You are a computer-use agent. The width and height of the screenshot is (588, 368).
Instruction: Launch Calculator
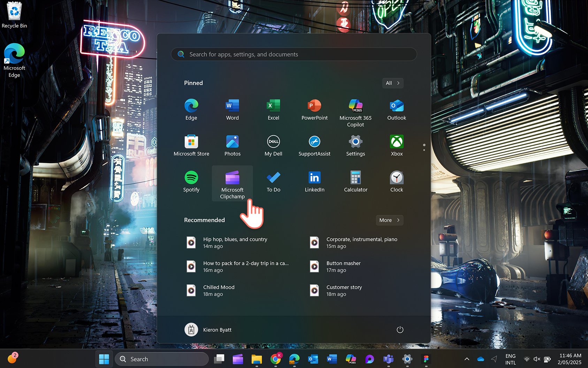point(355,181)
